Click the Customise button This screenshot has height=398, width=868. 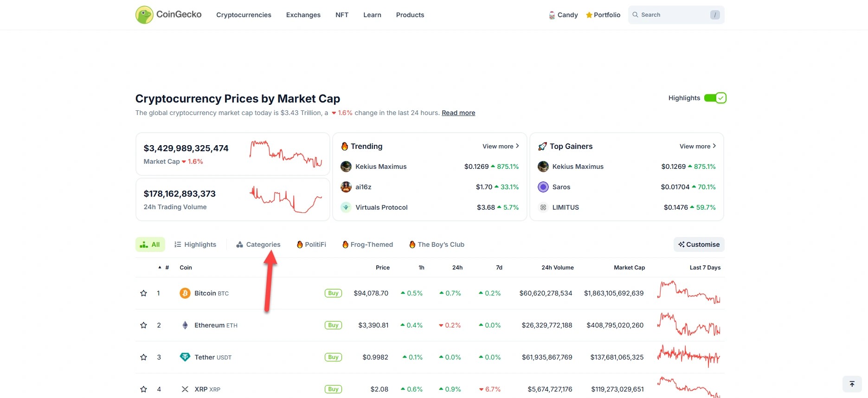point(699,244)
